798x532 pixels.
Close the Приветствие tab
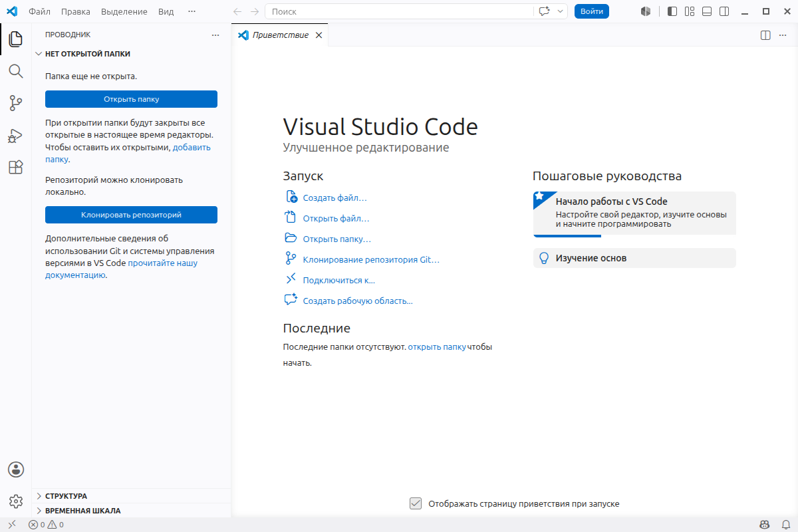[x=319, y=35]
